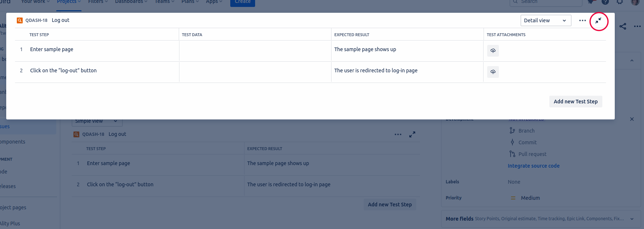
Task: Click the Commit icon in Development section
Action: tap(512, 142)
